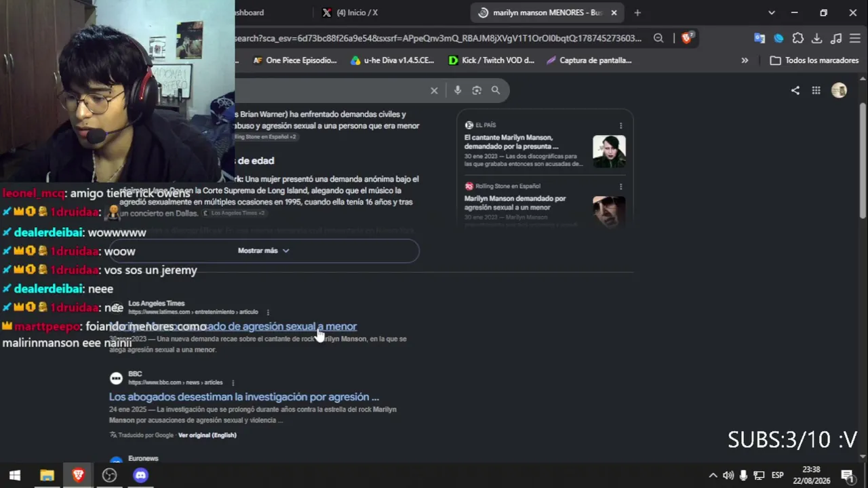The image size is (868, 488).
Task: Select the marilyn manson MENORES tab
Action: [547, 12]
